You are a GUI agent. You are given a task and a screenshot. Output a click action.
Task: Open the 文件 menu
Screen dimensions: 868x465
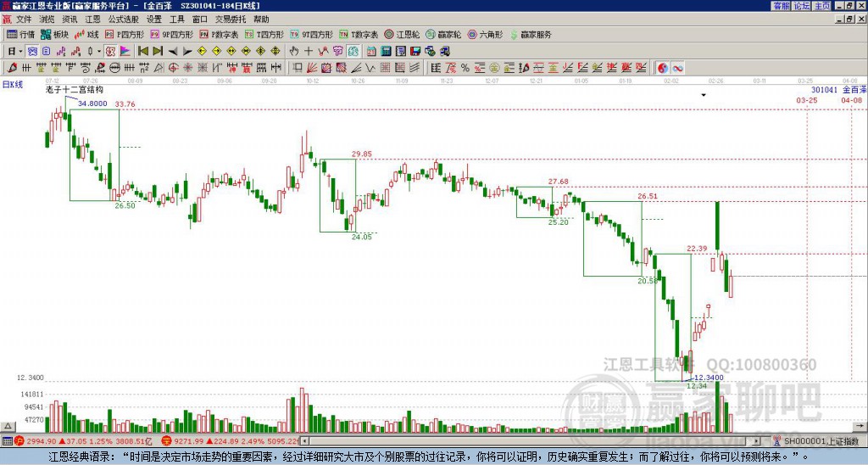[x=24, y=20]
